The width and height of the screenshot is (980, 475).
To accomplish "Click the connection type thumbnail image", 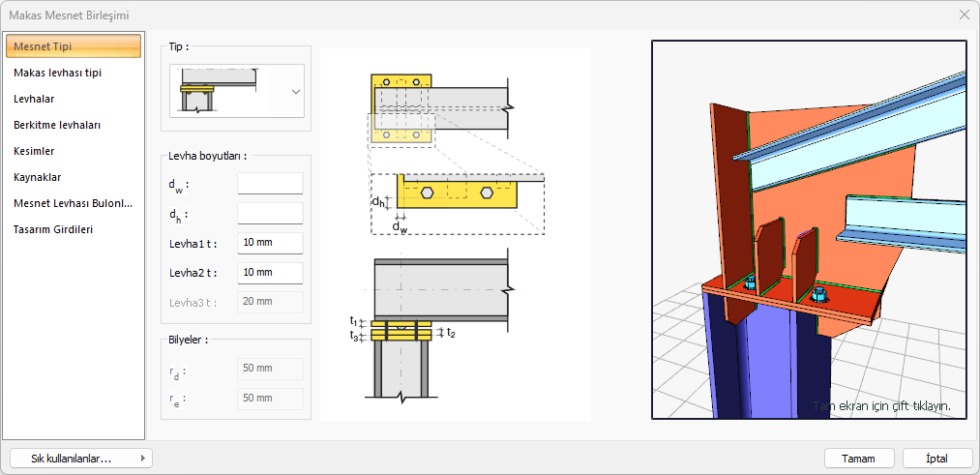I will pos(218,91).
